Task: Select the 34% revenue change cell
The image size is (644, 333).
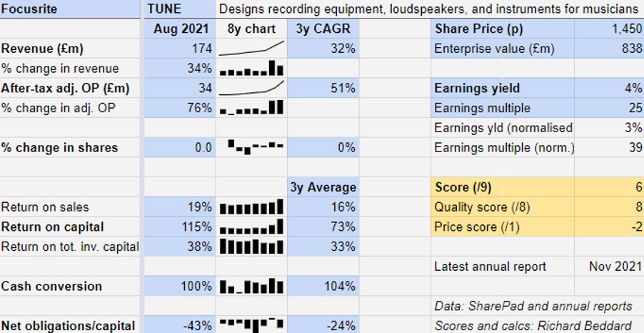Action: pos(179,69)
